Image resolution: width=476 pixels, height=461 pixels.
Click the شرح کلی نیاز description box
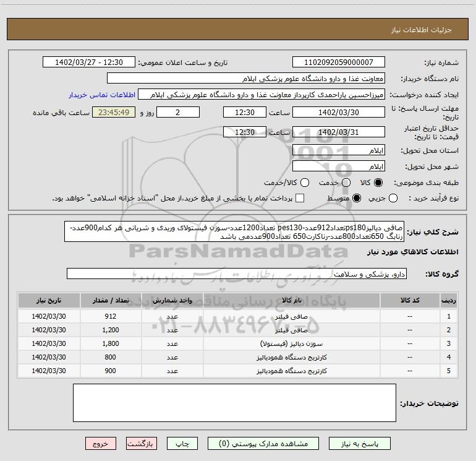pyautogui.click(x=234, y=232)
